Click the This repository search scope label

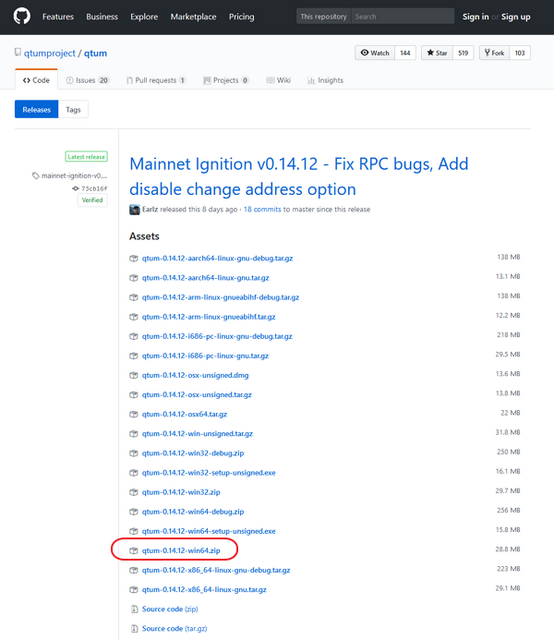[323, 16]
